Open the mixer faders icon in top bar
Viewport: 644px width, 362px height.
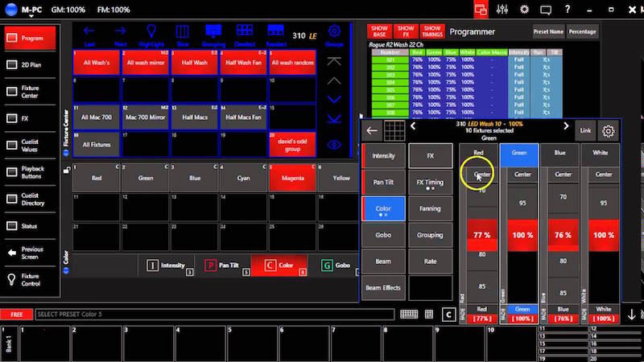tap(503, 10)
